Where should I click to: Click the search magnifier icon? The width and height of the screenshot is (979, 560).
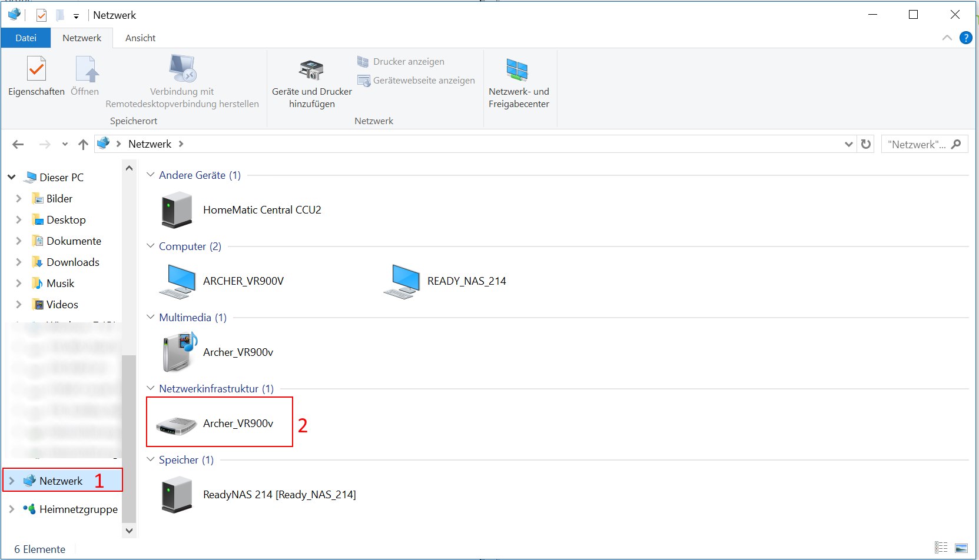coord(956,144)
